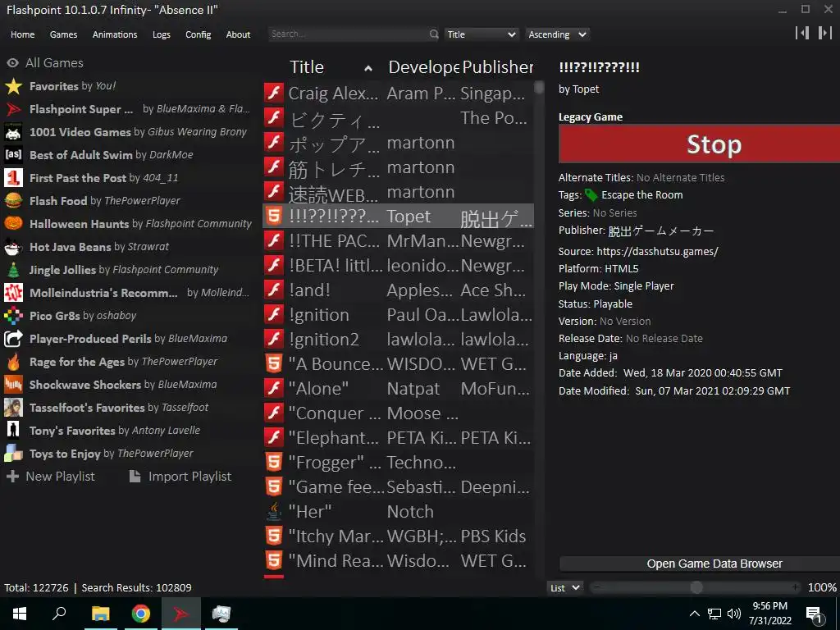Click the zoom slider minus end

596,587
